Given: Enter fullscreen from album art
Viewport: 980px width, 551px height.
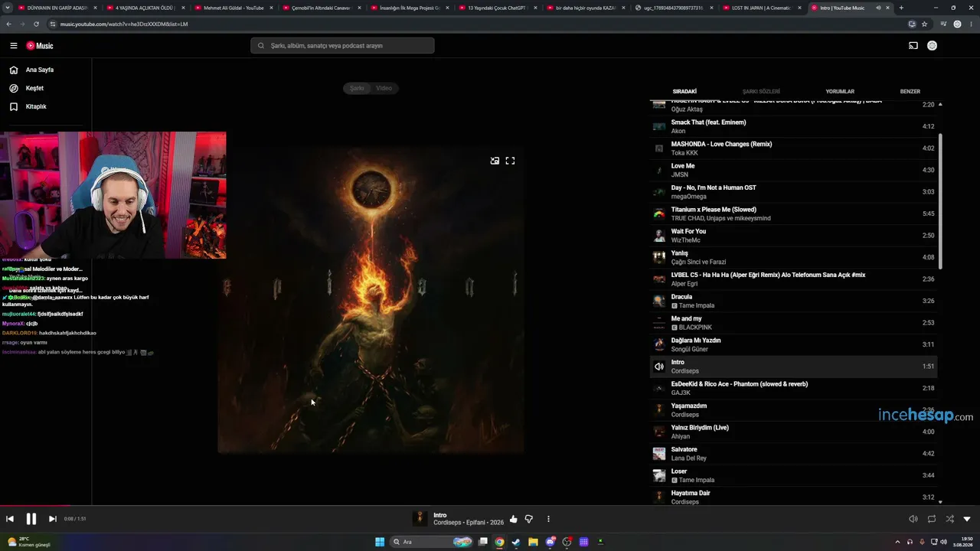Looking at the screenshot, I should point(510,161).
